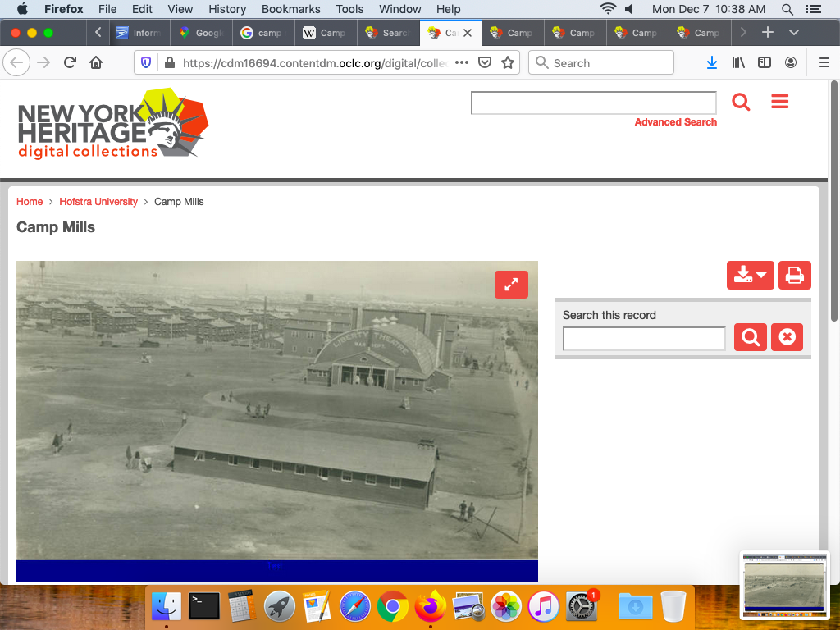This screenshot has height=630, width=840.
Task: Click the red print button
Action: point(794,275)
